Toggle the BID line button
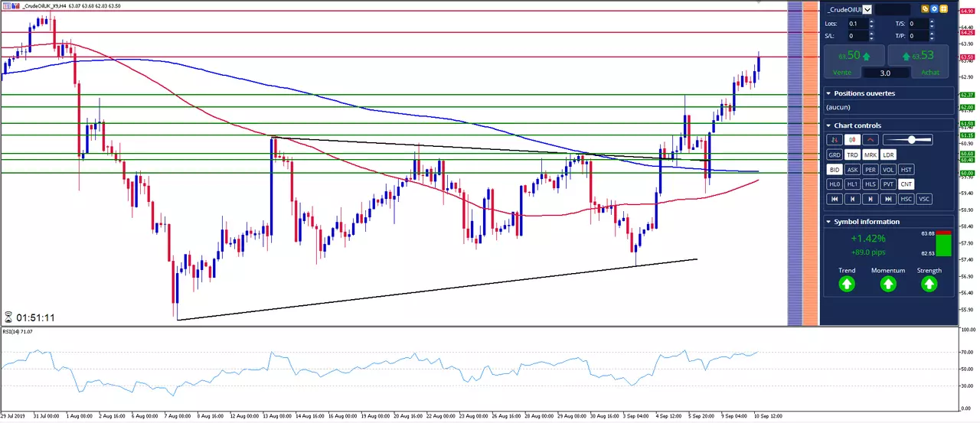 (x=835, y=170)
